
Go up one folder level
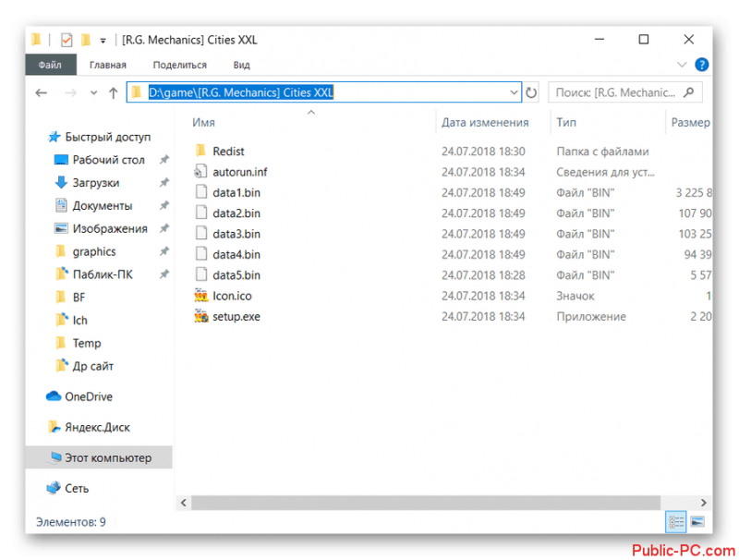coord(113,92)
